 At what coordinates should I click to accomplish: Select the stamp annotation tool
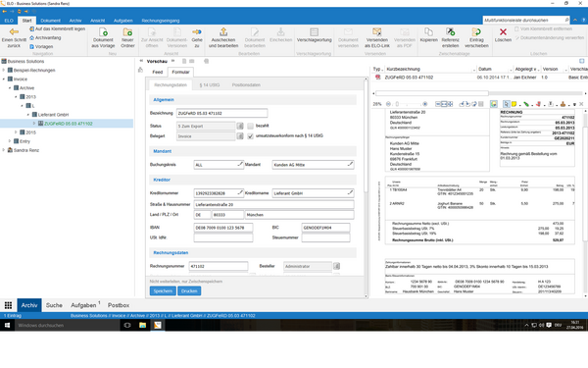pos(563,104)
